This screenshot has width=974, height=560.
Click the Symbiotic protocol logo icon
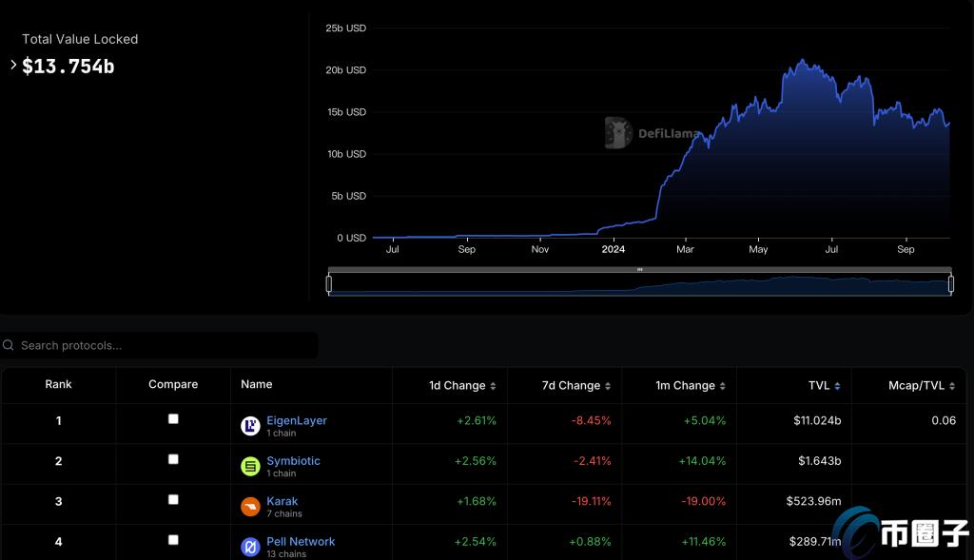pyautogui.click(x=250, y=466)
